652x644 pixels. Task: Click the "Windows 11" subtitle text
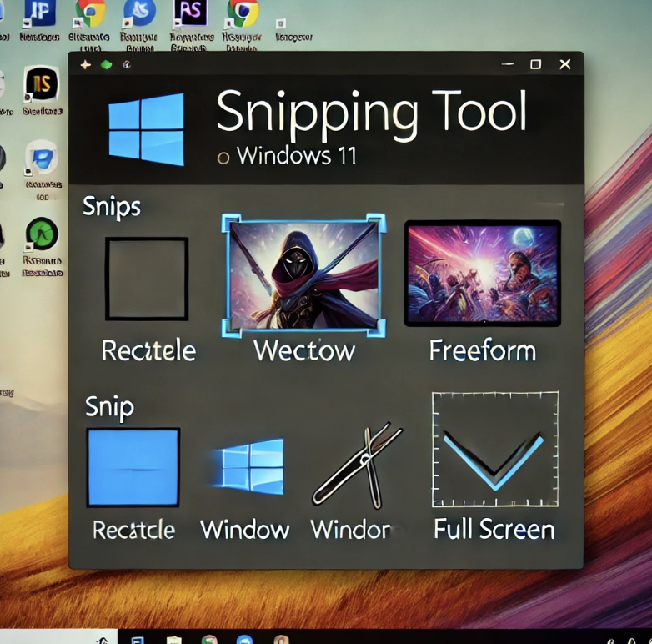click(x=297, y=156)
